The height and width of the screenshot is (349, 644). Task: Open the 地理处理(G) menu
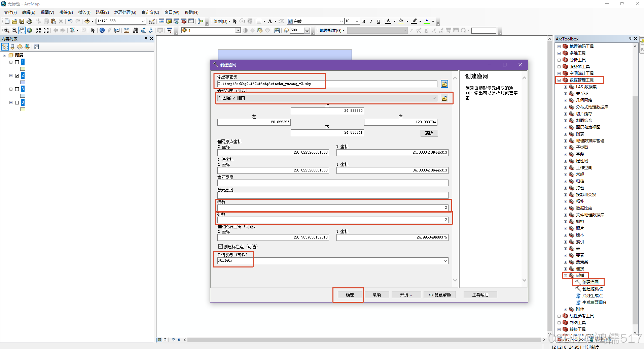point(125,12)
